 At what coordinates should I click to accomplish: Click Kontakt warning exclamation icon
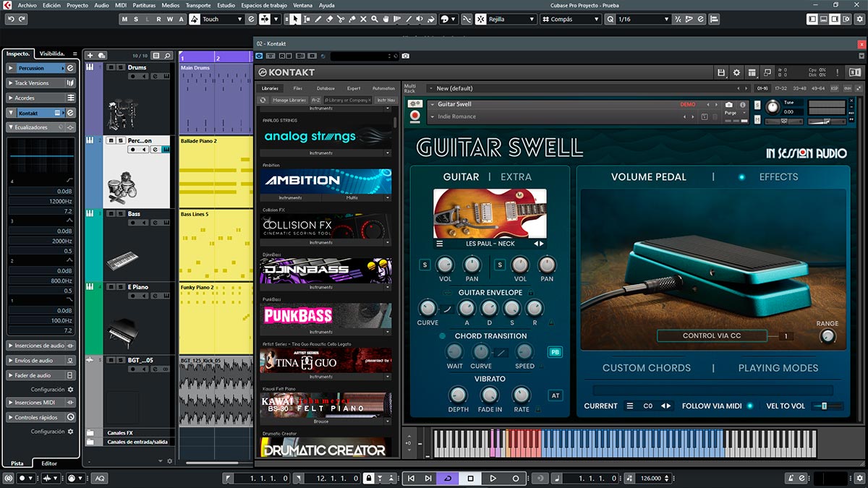(x=838, y=72)
